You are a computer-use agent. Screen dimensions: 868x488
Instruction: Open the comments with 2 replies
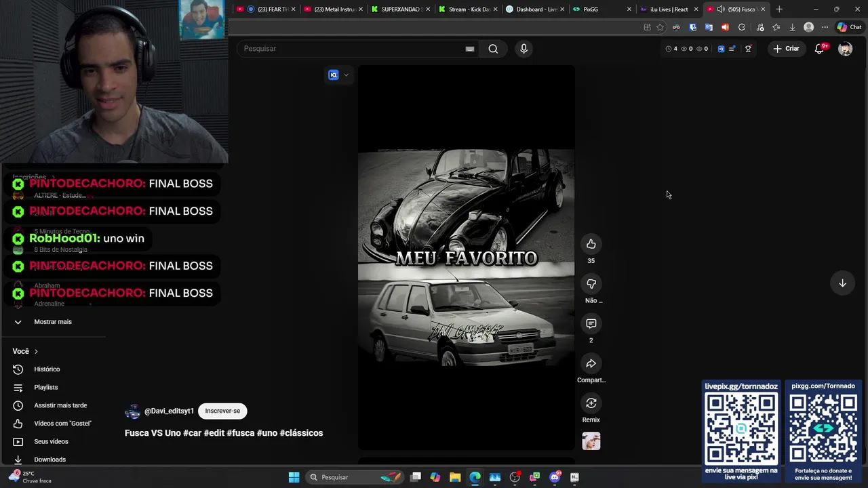(x=591, y=324)
